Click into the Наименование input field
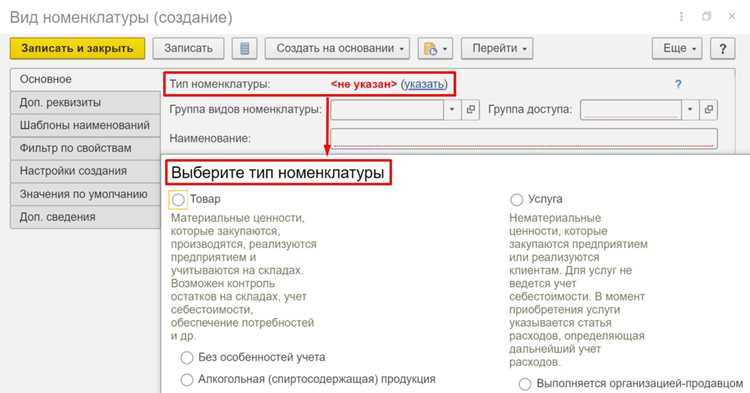 coord(524,139)
